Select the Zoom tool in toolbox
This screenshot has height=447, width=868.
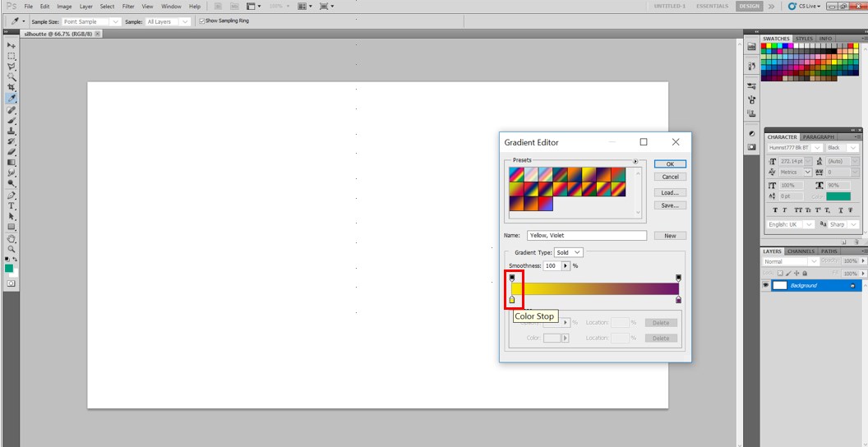pos(11,250)
